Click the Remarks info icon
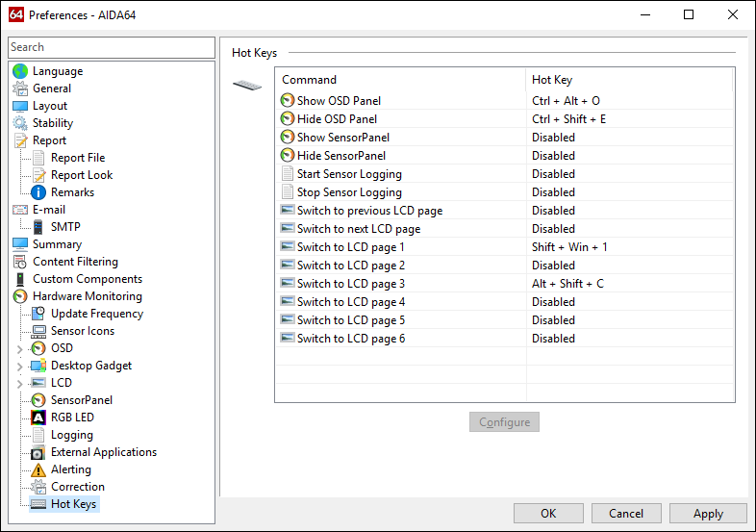The width and height of the screenshot is (756, 532). tap(38, 192)
